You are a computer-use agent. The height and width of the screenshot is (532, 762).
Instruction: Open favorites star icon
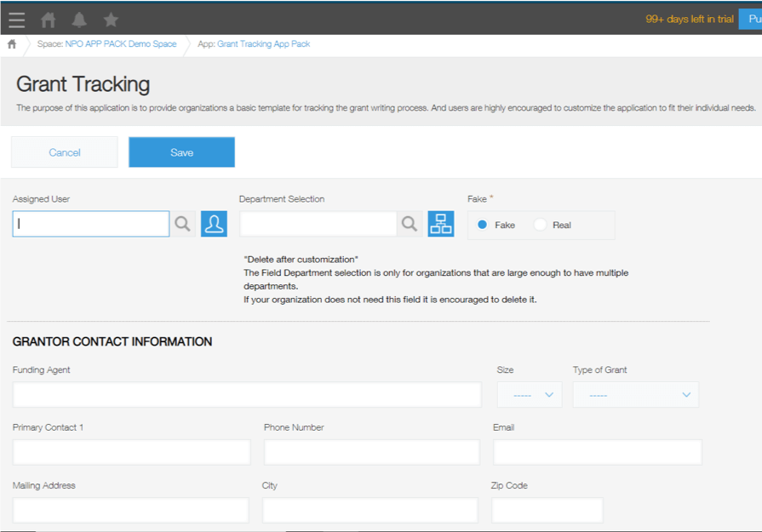coord(111,20)
